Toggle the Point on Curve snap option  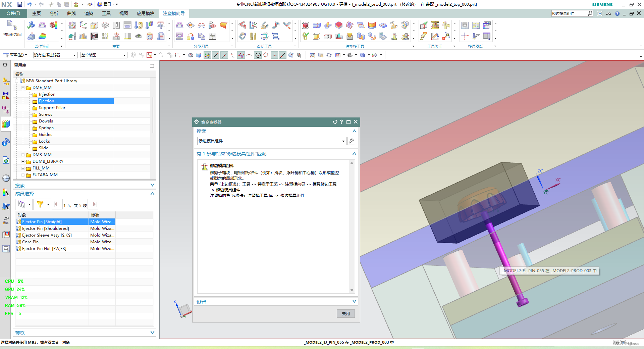pos(283,55)
